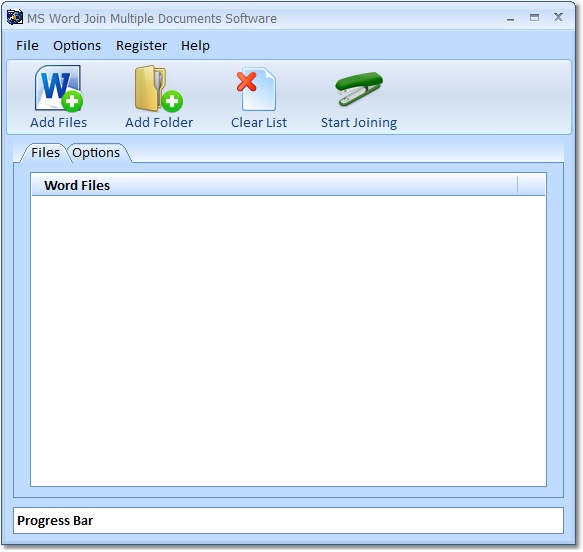Open the Options menu in menu bar
The height and width of the screenshot is (552, 583).
pyautogui.click(x=77, y=46)
